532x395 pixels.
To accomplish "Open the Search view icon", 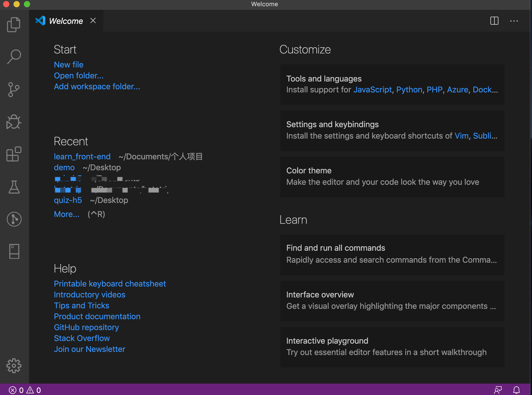I will [14, 57].
